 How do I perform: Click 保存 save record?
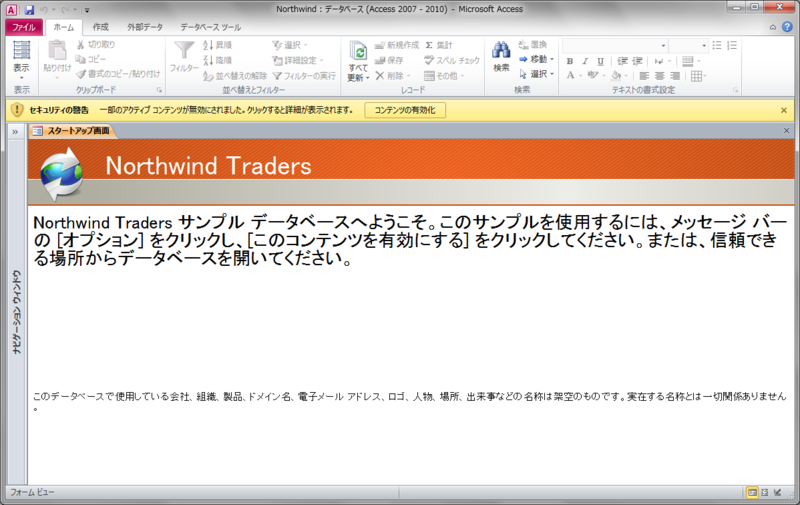tap(389, 60)
